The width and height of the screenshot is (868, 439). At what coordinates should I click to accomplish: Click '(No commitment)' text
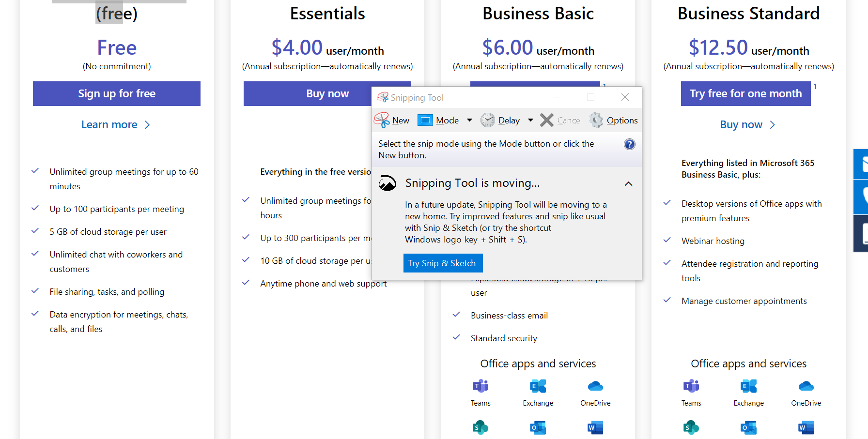(x=117, y=66)
